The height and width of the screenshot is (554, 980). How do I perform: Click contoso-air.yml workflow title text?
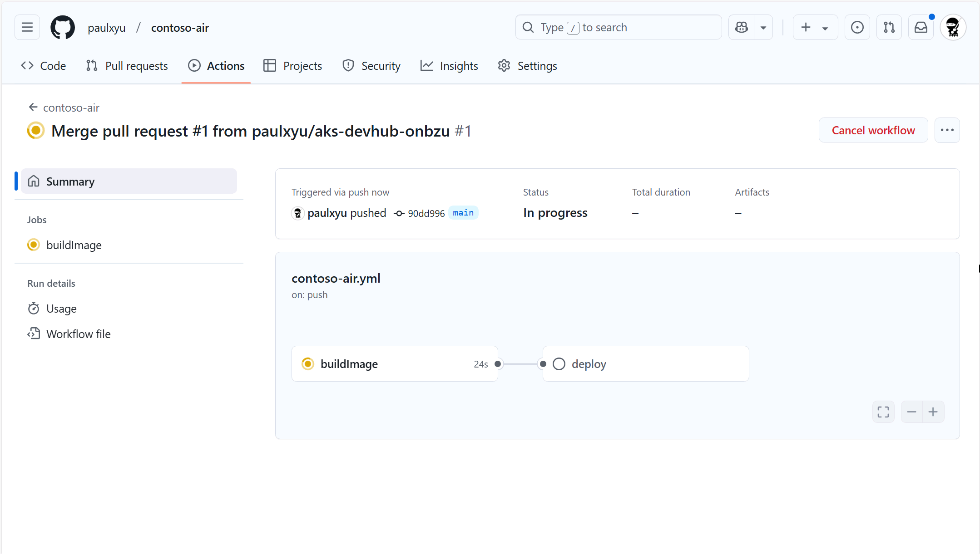(x=336, y=278)
